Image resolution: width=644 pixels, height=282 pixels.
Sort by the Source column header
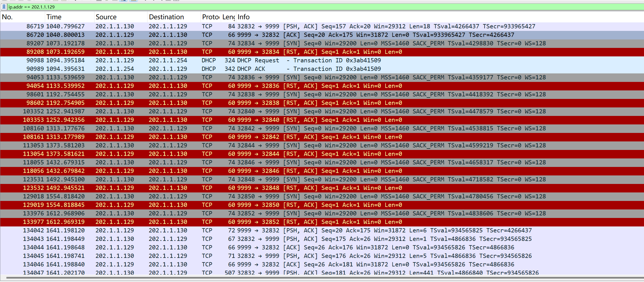pos(121,17)
